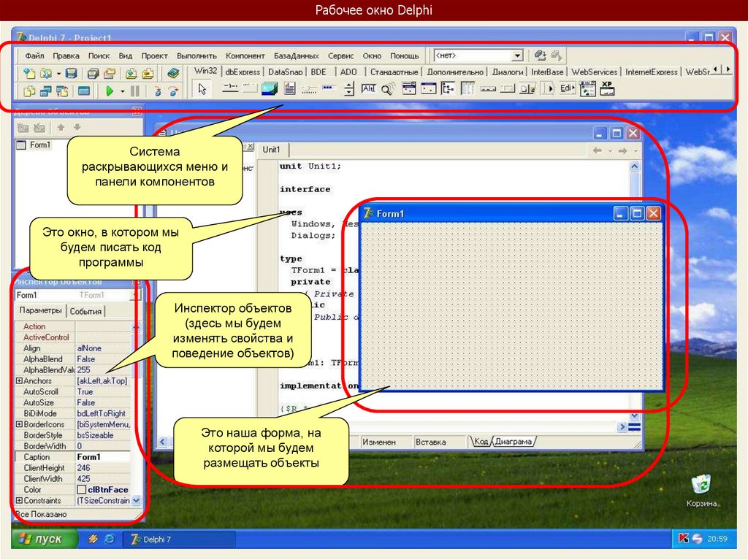Select the dbExpress component palette tab
This screenshot has height=560, width=748.
[243, 72]
